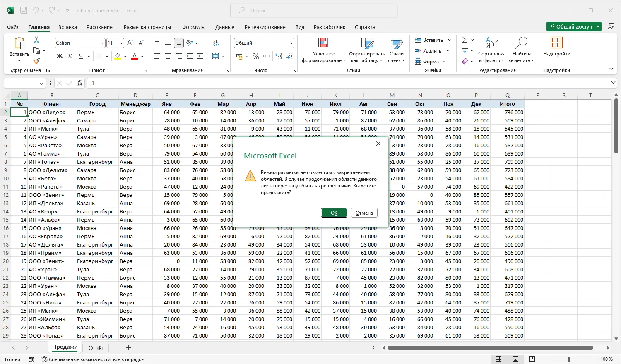Click the Percent Style icon
This screenshot has height=364, width=621.
(x=256, y=56)
